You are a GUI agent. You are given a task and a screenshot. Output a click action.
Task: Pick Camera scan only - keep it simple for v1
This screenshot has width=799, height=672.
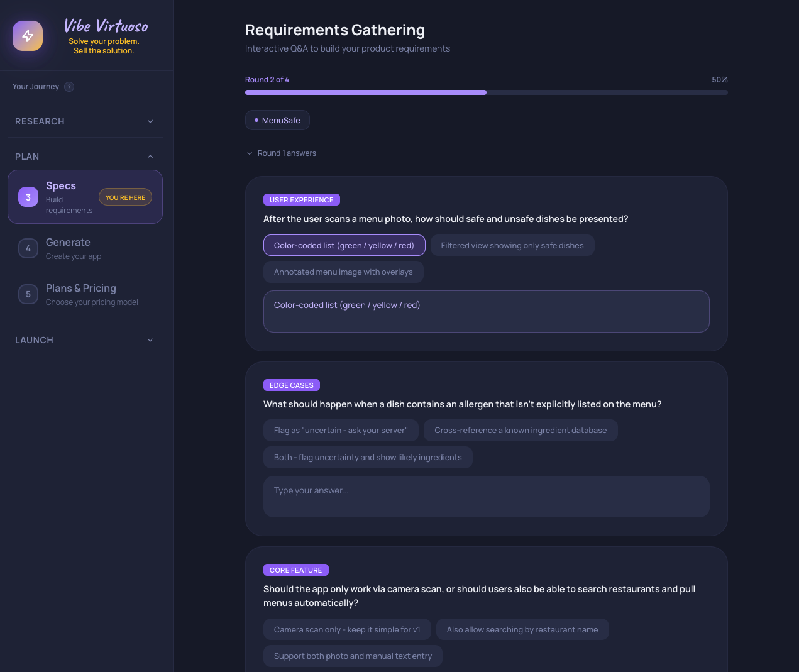tap(347, 629)
